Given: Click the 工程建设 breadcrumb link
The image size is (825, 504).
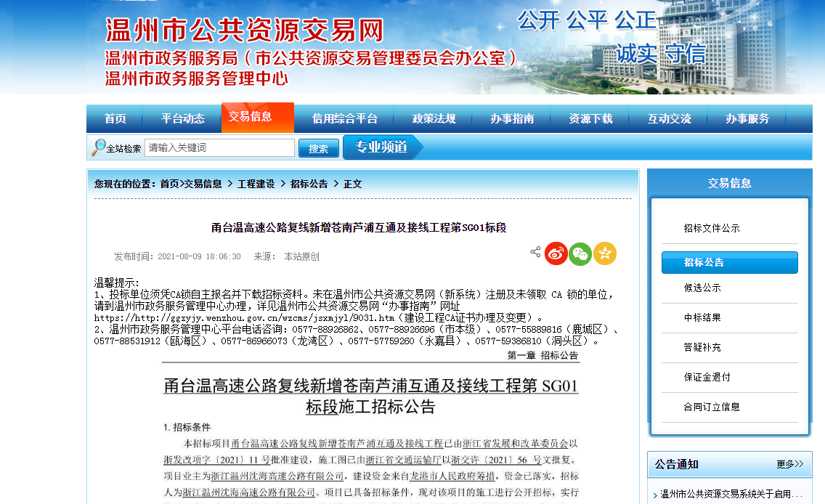Looking at the screenshot, I should pyautogui.click(x=256, y=184).
